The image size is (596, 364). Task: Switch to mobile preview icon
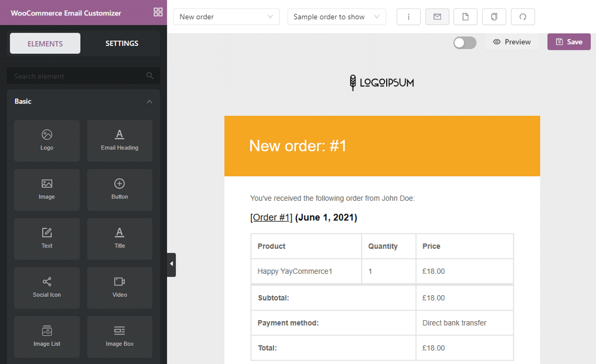pos(494,17)
